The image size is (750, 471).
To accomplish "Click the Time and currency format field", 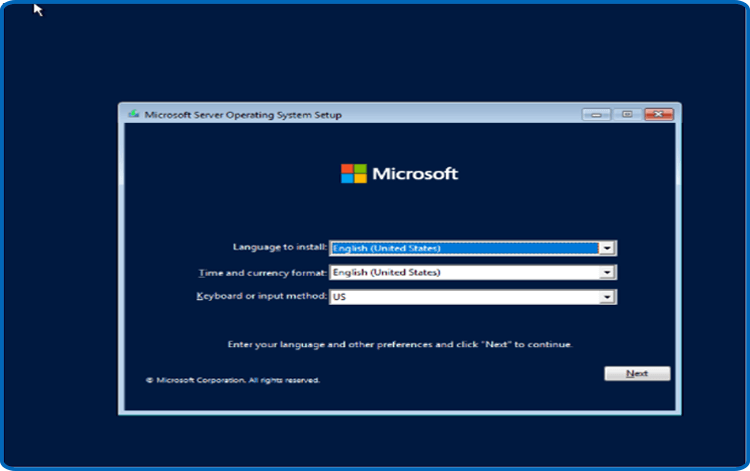I will tap(473, 273).
